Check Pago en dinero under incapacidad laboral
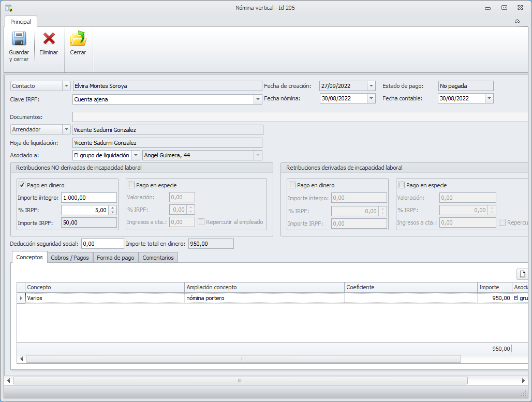This screenshot has width=532, height=402. (x=292, y=185)
